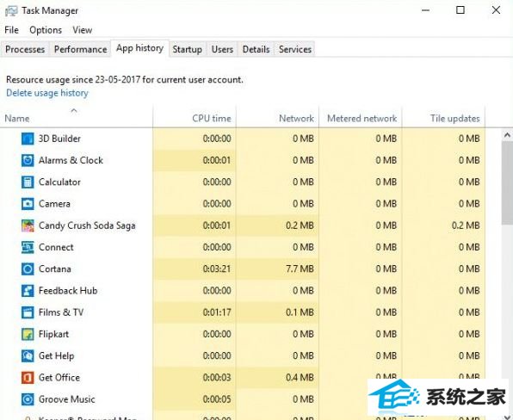Click the Task Manager title bar icon
The image size is (513, 420).
pyautogui.click(x=11, y=11)
